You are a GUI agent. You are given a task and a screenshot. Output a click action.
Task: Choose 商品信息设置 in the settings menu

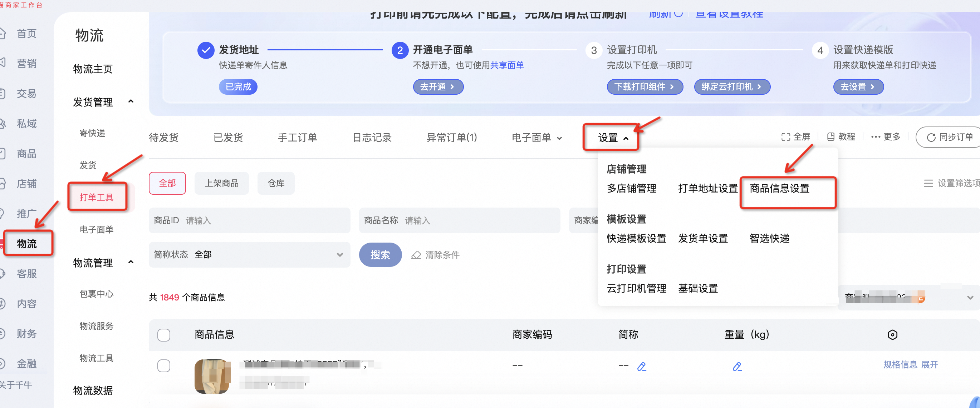pyautogui.click(x=779, y=188)
